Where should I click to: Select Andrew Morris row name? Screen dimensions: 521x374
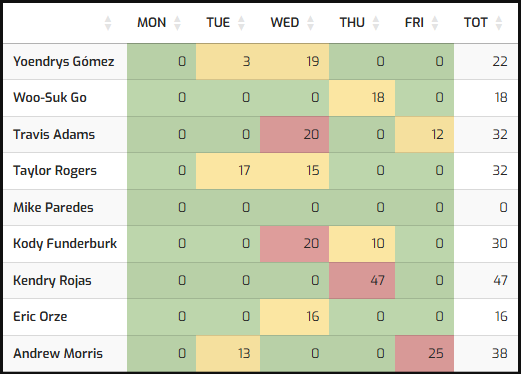58,354
